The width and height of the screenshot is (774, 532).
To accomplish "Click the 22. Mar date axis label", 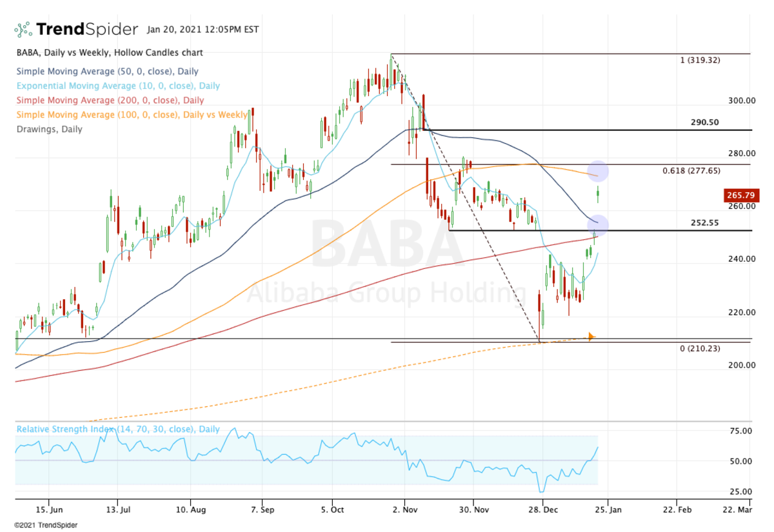I will click(x=737, y=509).
